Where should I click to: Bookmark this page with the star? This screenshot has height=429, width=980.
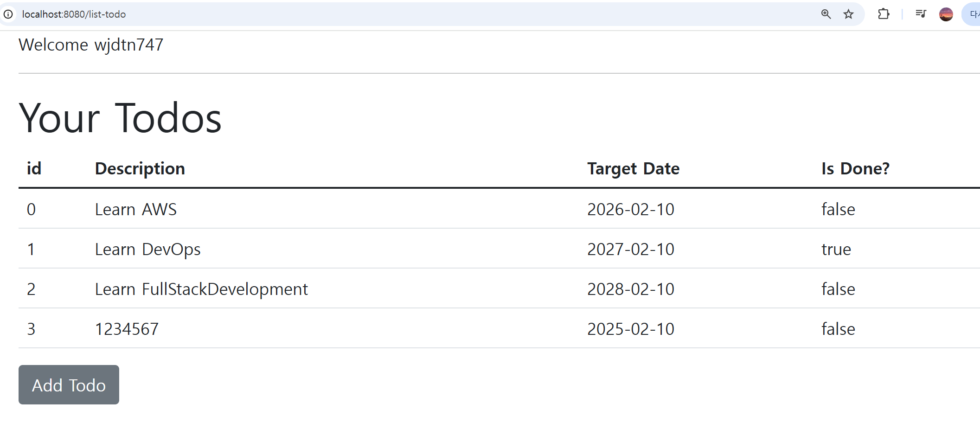(848, 14)
